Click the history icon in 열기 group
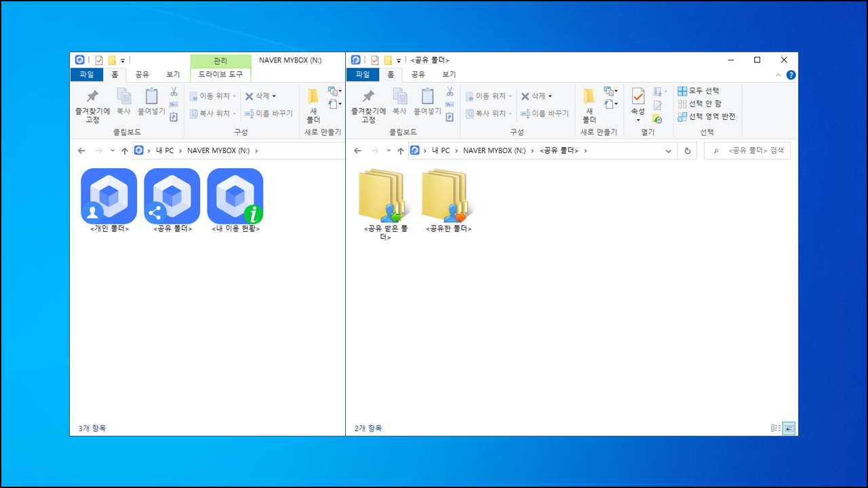The height and width of the screenshot is (488, 868). [657, 118]
